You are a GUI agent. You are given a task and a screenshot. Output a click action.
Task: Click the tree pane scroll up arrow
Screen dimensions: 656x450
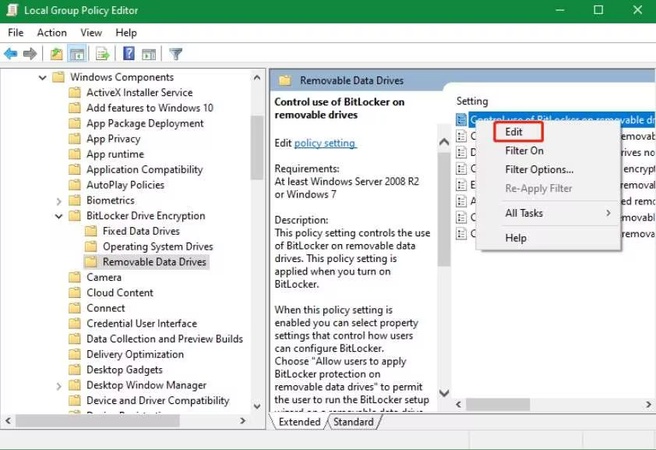tap(257, 77)
